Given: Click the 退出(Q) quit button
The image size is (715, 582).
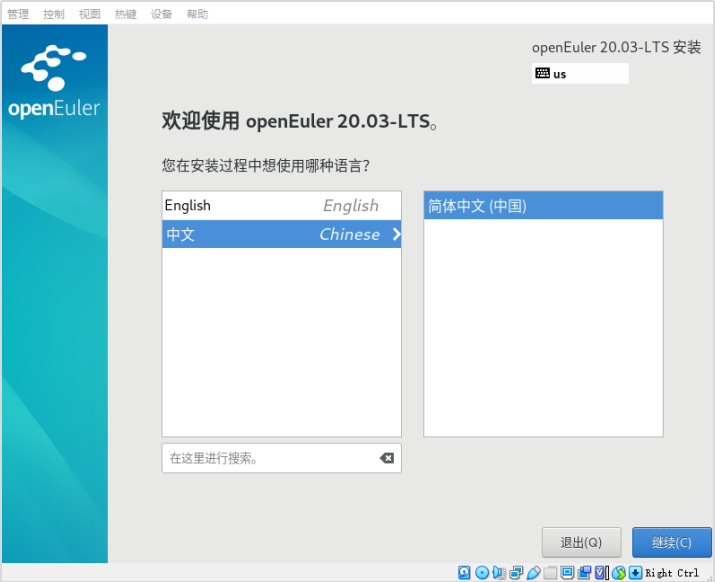Looking at the screenshot, I should 581,542.
